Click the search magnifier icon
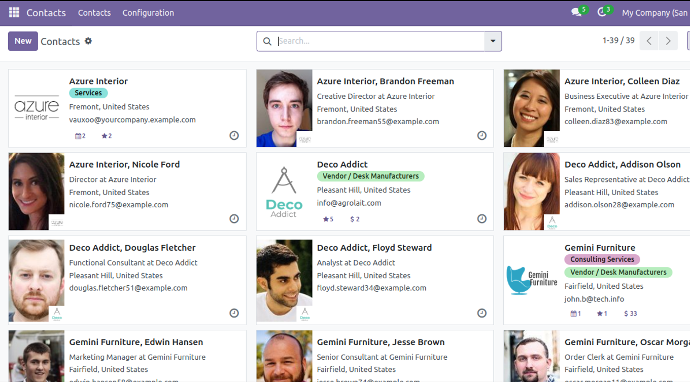The height and width of the screenshot is (382, 690). point(267,41)
